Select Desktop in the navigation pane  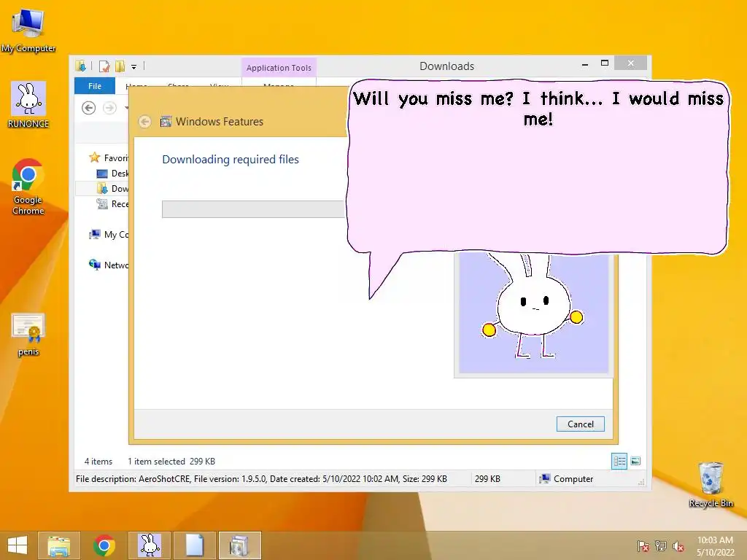112,174
